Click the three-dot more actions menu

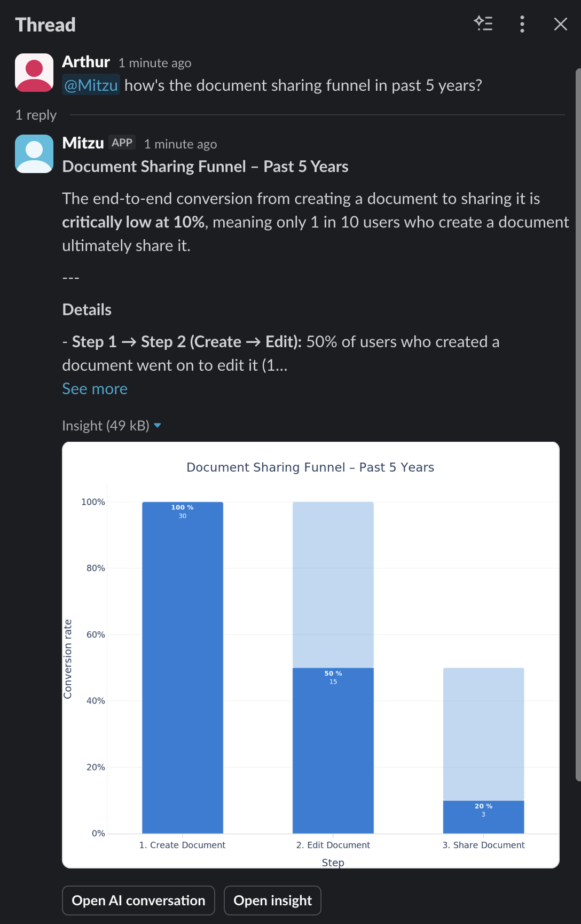522,24
